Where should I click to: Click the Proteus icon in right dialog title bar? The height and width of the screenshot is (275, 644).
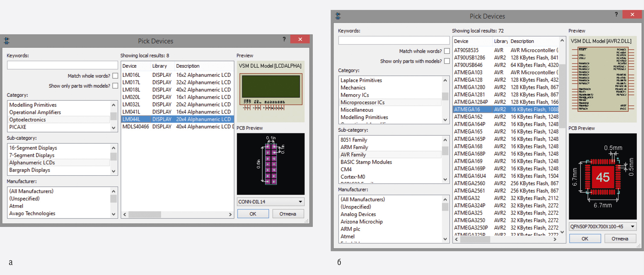(338, 16)
